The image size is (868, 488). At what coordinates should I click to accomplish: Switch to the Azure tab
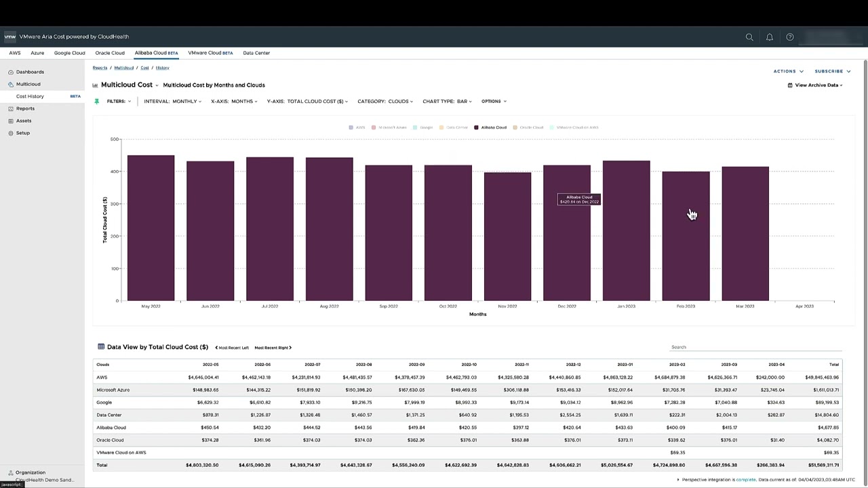coord(37,53)
